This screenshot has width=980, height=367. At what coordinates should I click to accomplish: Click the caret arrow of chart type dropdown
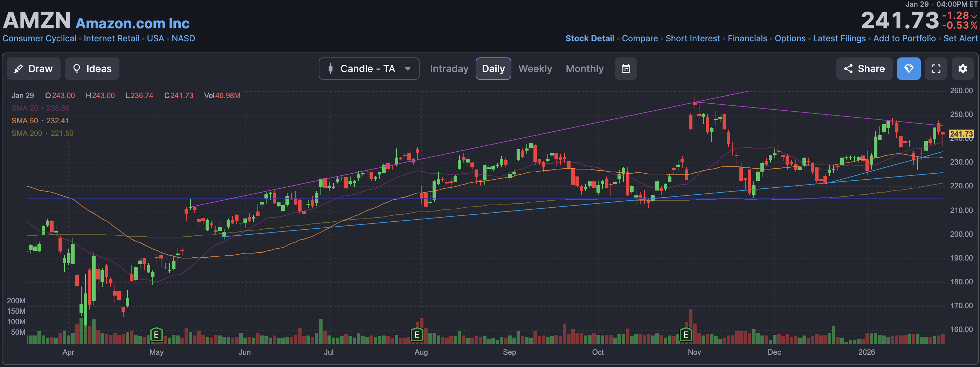tap(407, 69)
